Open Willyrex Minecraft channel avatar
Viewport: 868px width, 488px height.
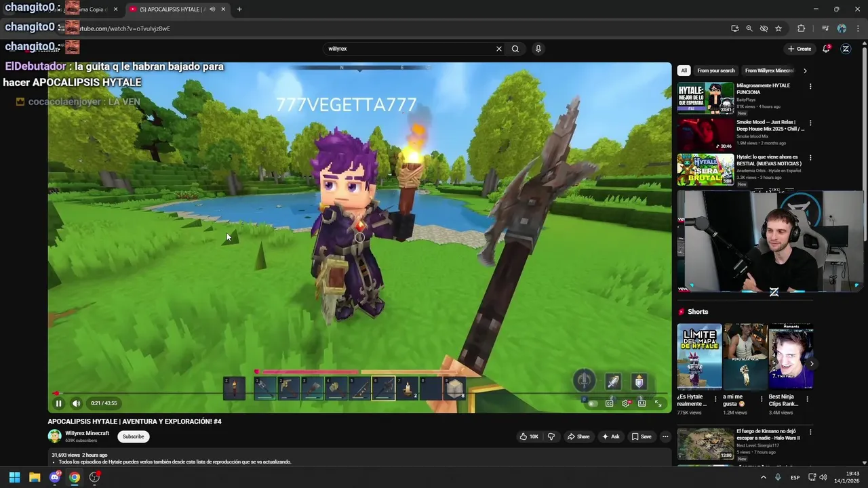click(x=54, y=436)
